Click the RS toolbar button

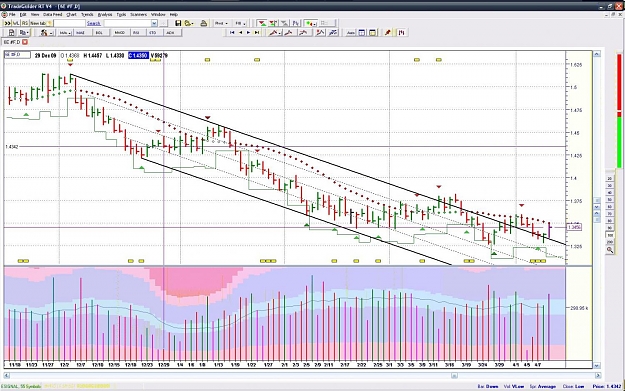(25, 23)
